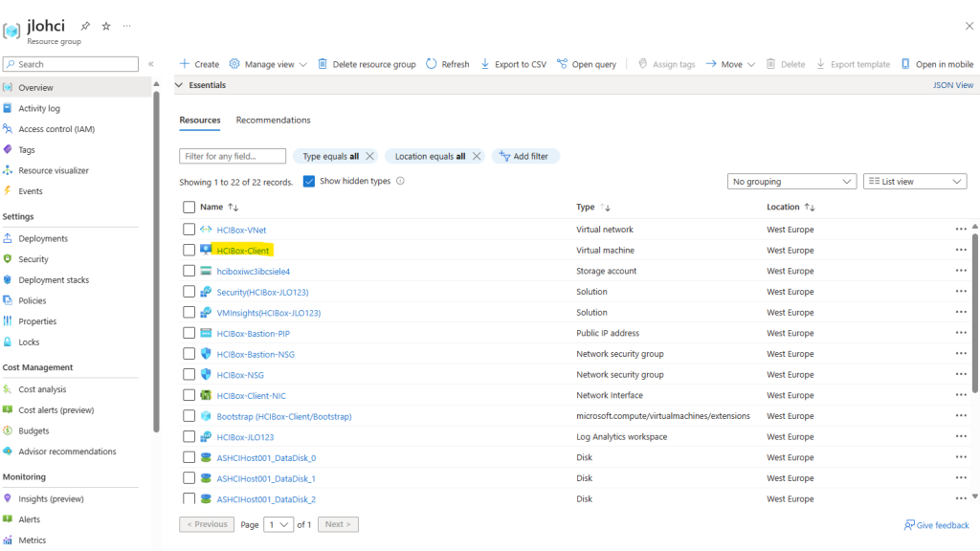
Task: Click Export to CSV download icon
Action: (485, 64)
